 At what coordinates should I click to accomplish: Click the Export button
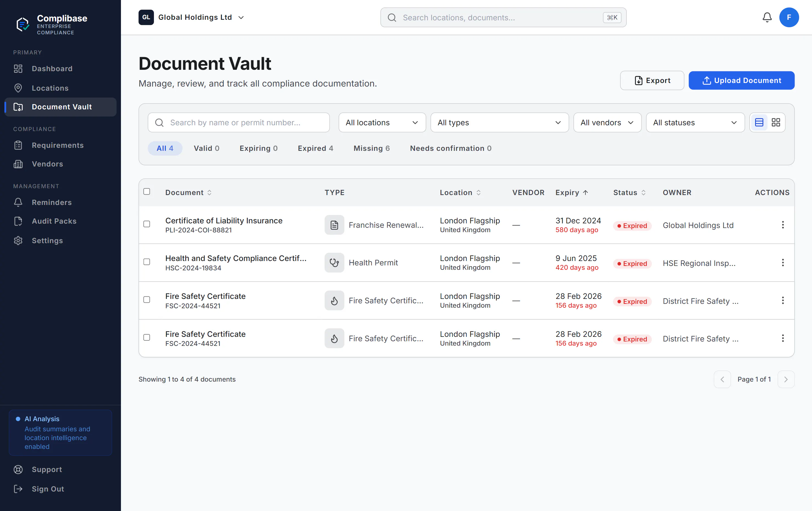click(x=652, y=80)
